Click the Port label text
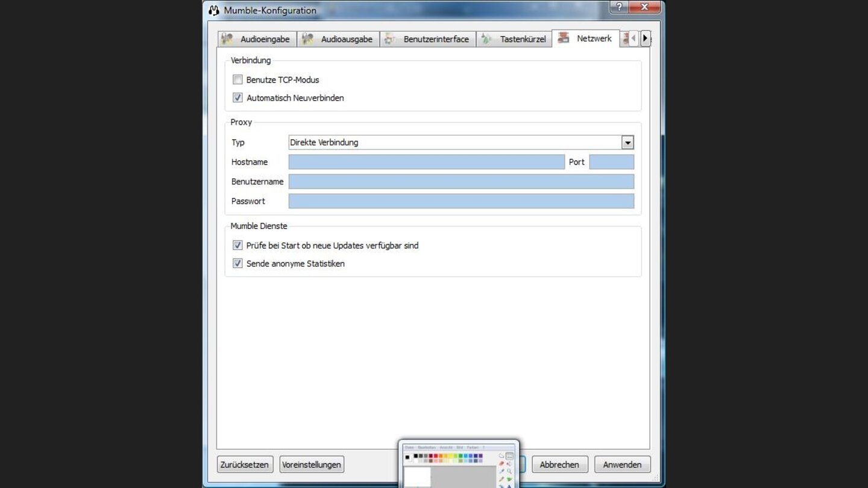The width and height of the screenshot is (868, 488). point(577,162)
